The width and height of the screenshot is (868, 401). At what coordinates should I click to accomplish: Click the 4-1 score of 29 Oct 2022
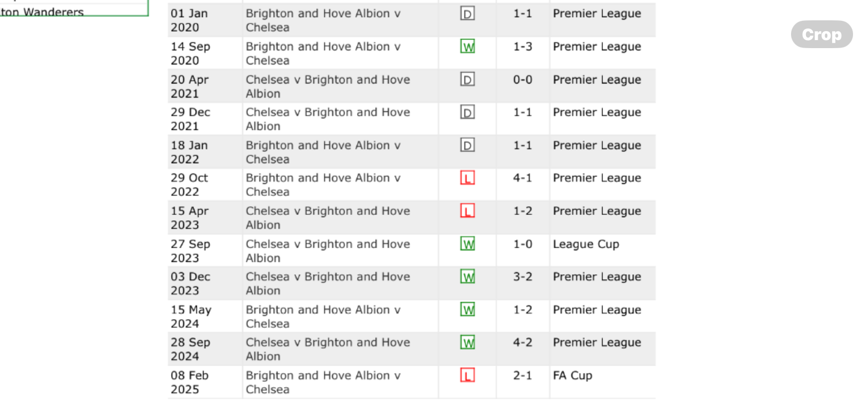(523, 178)
